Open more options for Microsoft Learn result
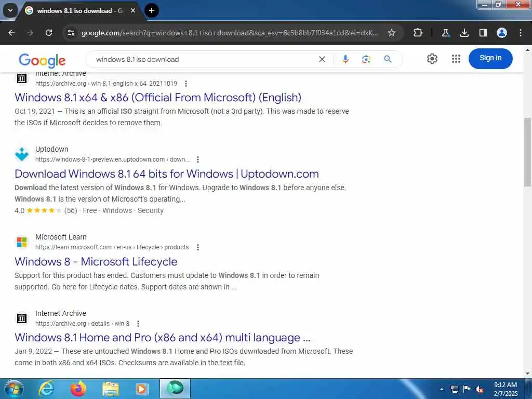Viewport: 532px width, 399px height. point(198,247)
